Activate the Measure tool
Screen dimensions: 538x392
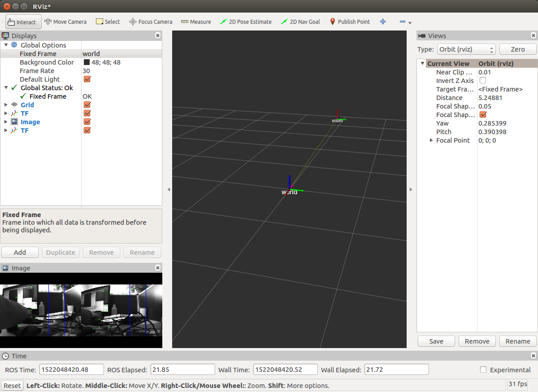pos(196,21)
